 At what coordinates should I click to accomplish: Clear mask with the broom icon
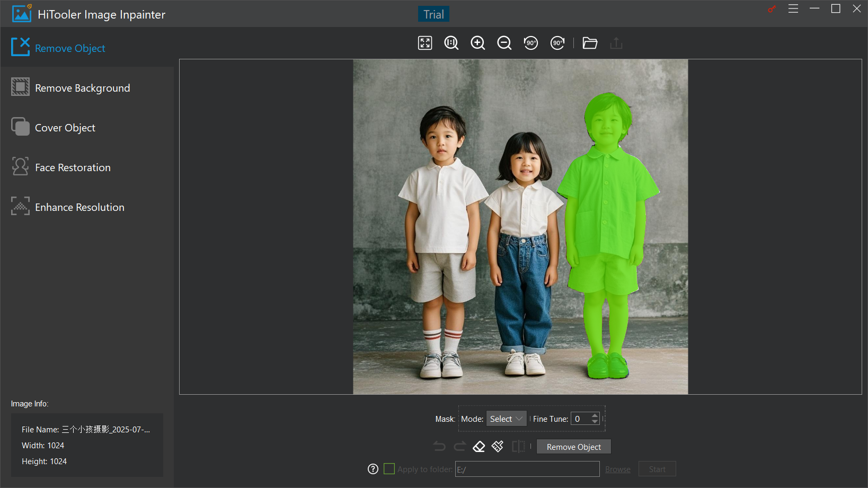pyautogui.click(x=498, y=447)
